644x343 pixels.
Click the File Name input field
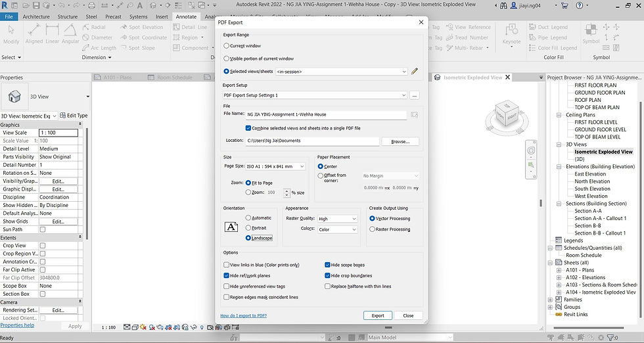pyautogui.click(x=326, y=114)
